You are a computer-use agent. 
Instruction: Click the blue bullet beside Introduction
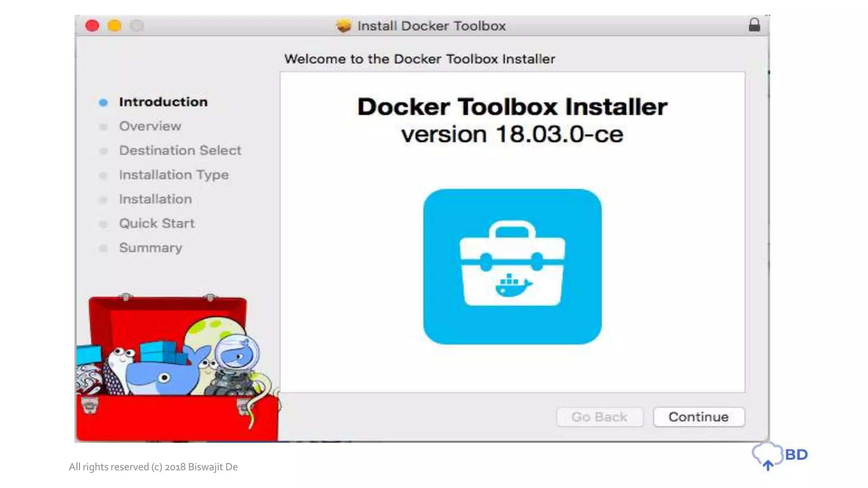pyautogui.click(x=103, y=103)
